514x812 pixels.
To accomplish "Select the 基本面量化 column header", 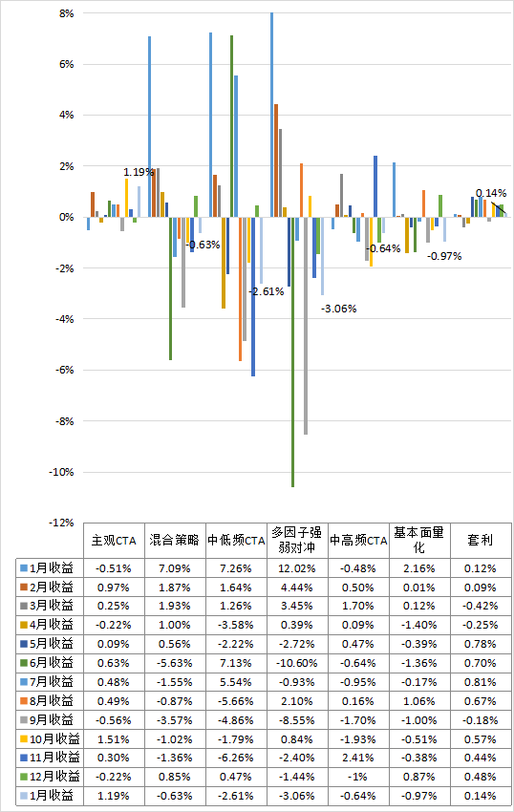I will pyautogui.click(x=419, y=540).
